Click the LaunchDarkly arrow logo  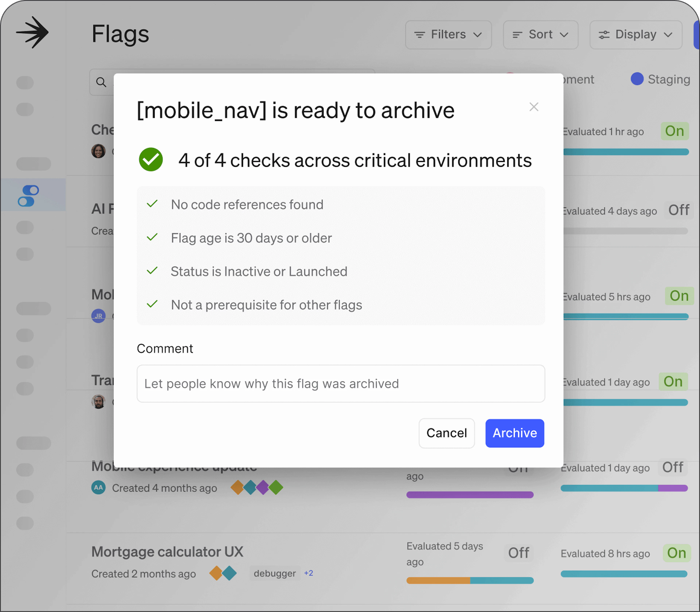(32, 32)
